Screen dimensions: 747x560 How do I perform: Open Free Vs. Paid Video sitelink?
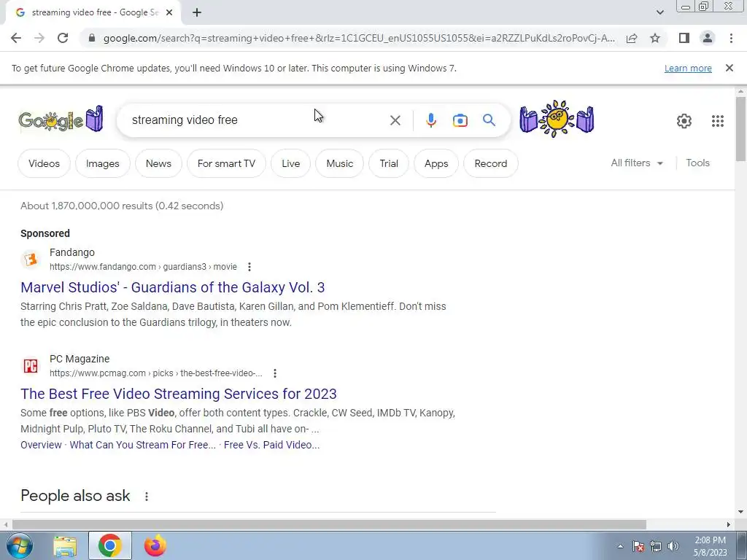coord(271,445)
